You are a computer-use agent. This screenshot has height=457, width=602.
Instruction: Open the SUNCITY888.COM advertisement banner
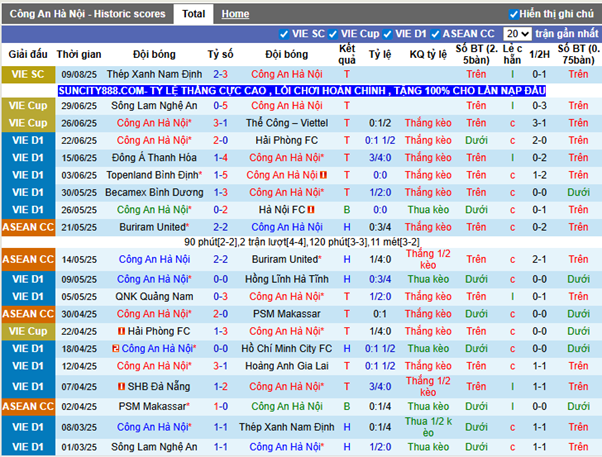coord(302,91)
